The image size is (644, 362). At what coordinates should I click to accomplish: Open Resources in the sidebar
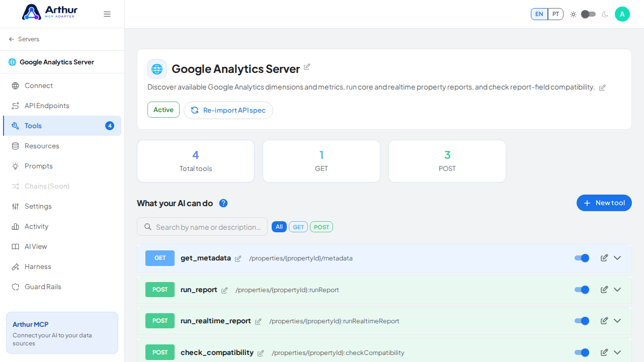[x=62, y=146]
